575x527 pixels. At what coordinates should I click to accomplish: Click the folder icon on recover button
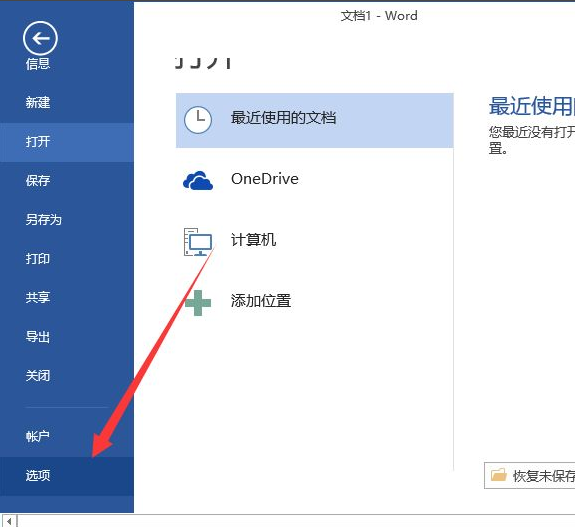[x=499, y=475]
